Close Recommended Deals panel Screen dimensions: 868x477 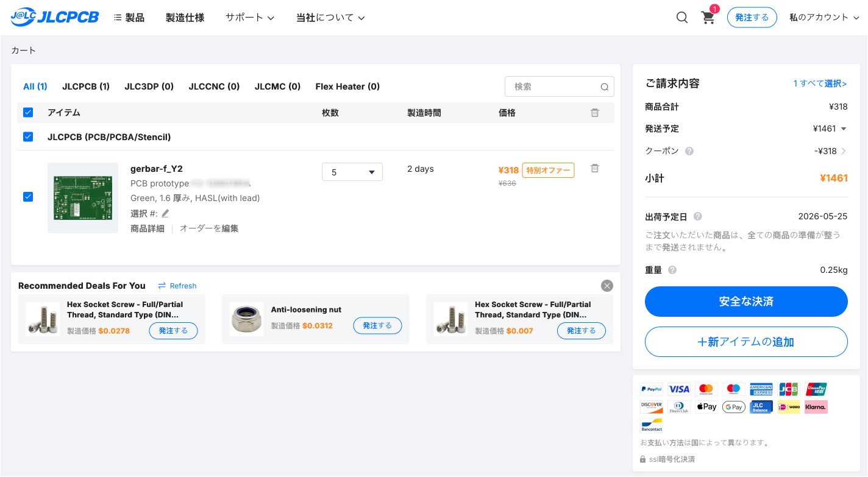tap(607, 286)
